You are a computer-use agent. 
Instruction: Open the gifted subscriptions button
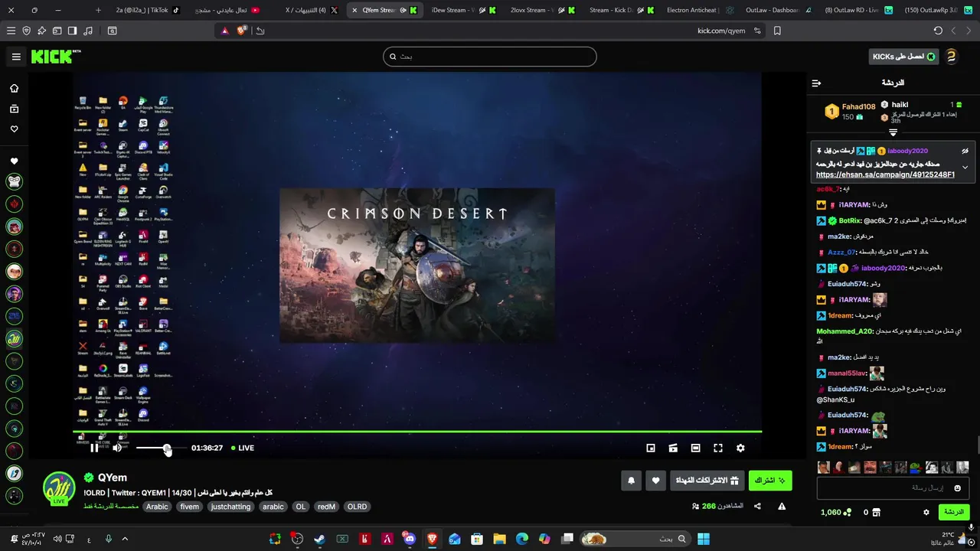pos(707,481)
